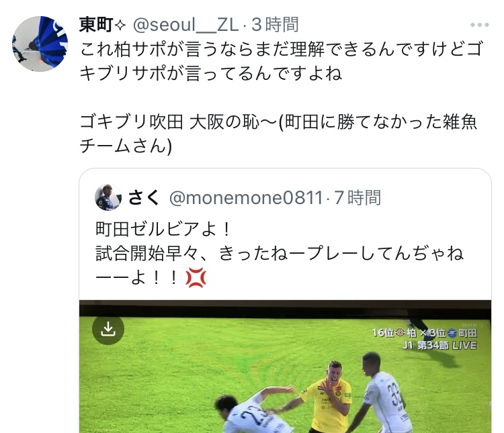504x433 pixels.
Task: Tap the display name さく
Action: (144, 197)
